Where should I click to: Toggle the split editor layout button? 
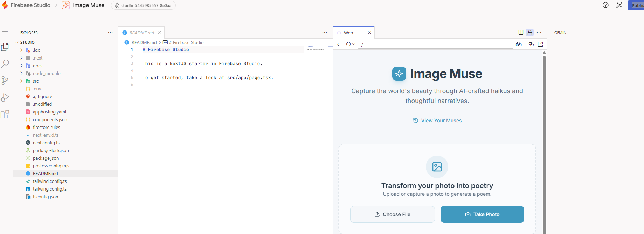pyautogui.click(x=521, y=33)
